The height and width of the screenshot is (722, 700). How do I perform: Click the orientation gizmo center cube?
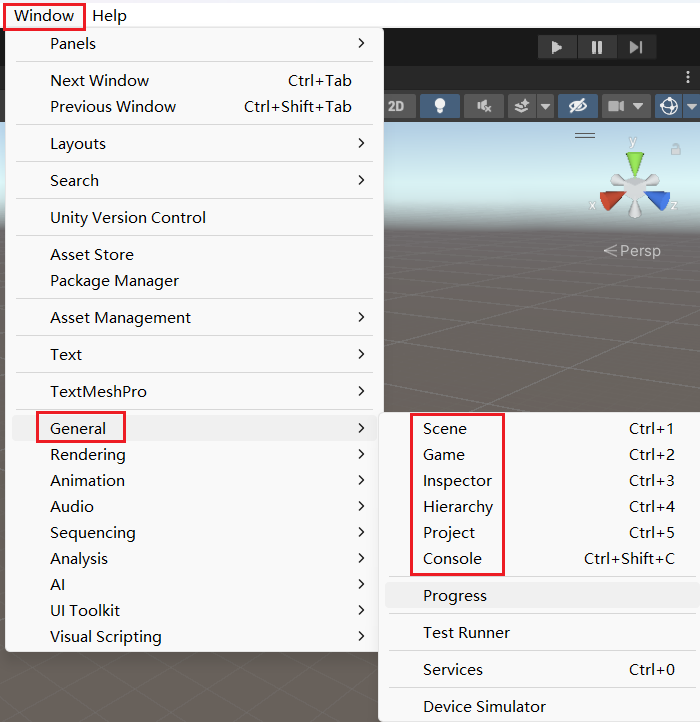[635, 188]
